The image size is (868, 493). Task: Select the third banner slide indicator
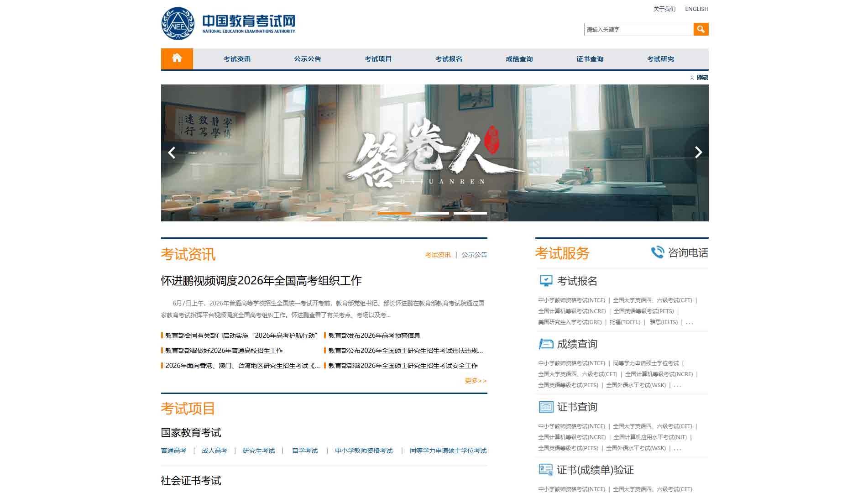470,213
